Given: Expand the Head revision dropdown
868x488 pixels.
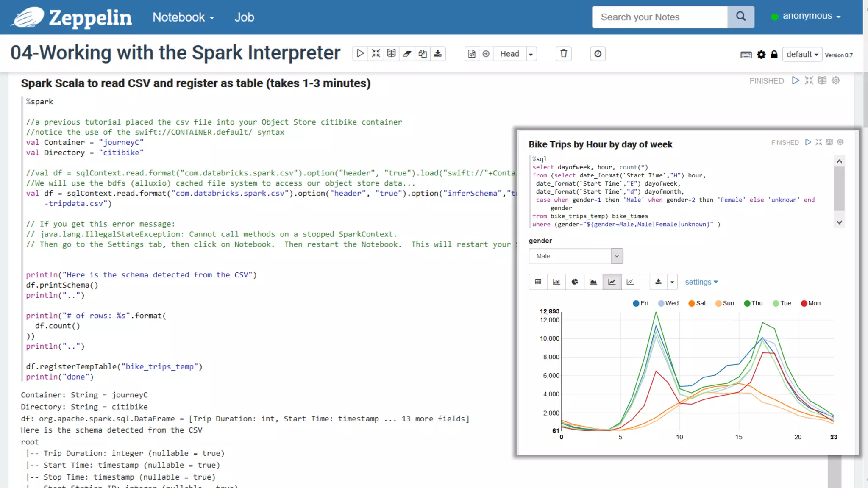Looking at the screenshot, I should pyautogui.click(x=531, y=54).
